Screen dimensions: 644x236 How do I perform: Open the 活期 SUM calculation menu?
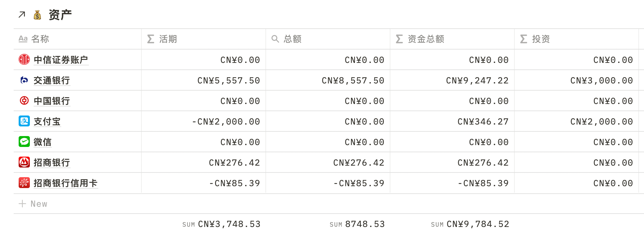pos(221,224)
